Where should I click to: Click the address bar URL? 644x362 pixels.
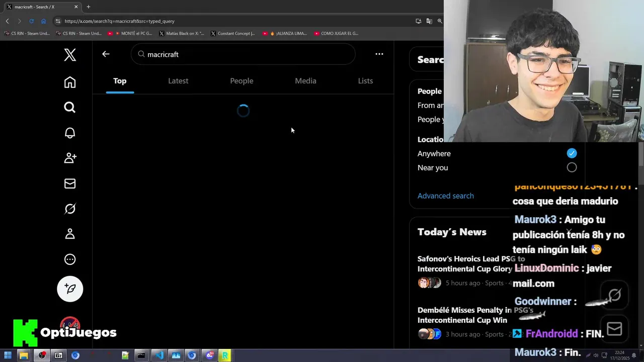click(x=120, y=21)
